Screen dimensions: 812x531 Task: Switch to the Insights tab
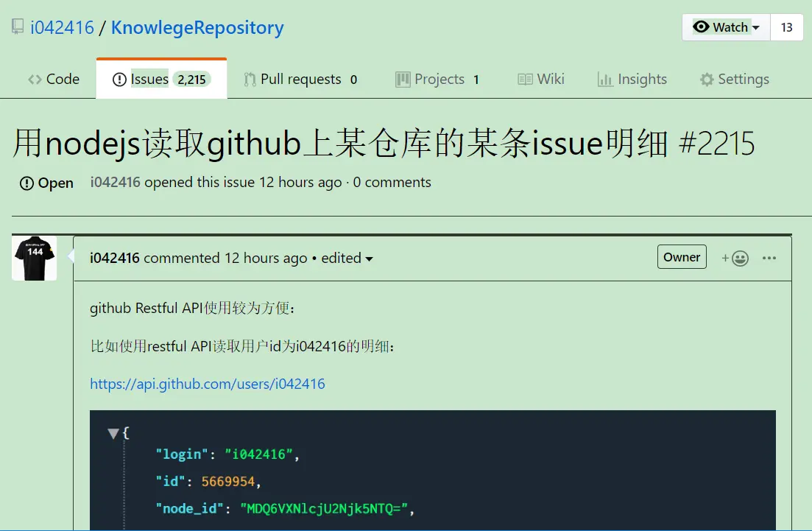pyautogui.click(x=632, y=80)
